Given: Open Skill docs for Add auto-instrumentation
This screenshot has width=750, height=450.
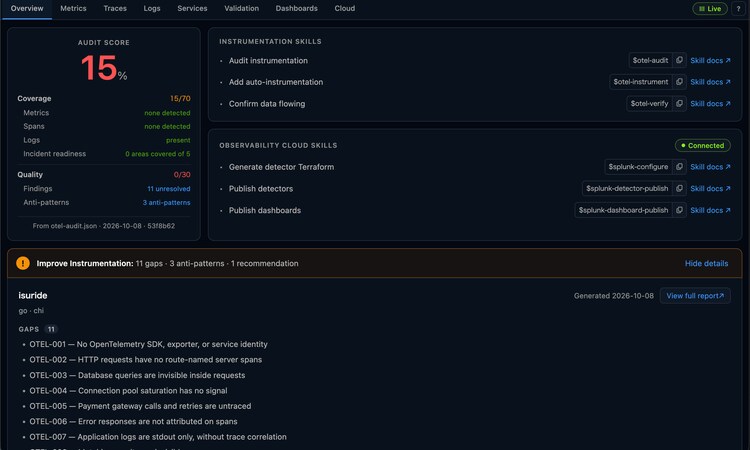Looking at the screenshot, I should tap(710, 82).
